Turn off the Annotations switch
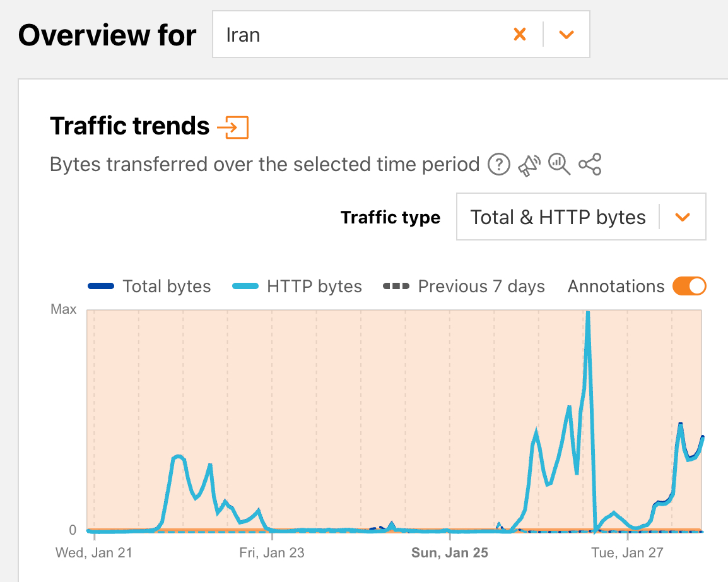Image resolution: width=728 pixels, height=582 pixels. coord(689,287)
